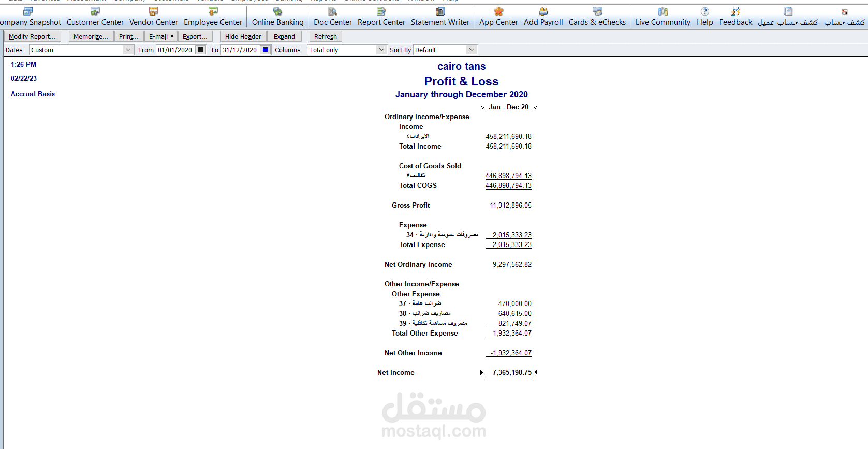Viewport: 868px width, 449px height.
Task: Click the Add Payroll icon
Action: point(543,11)
